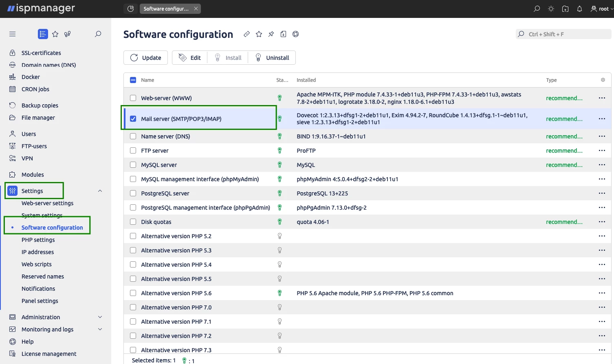
Task: Open License management in sidebar
Action: [49, 354]
